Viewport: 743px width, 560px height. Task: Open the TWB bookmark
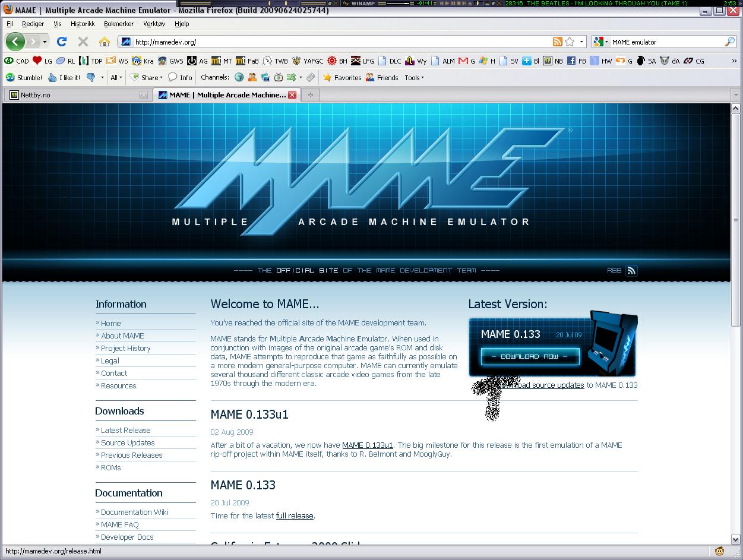pos(276,61)
